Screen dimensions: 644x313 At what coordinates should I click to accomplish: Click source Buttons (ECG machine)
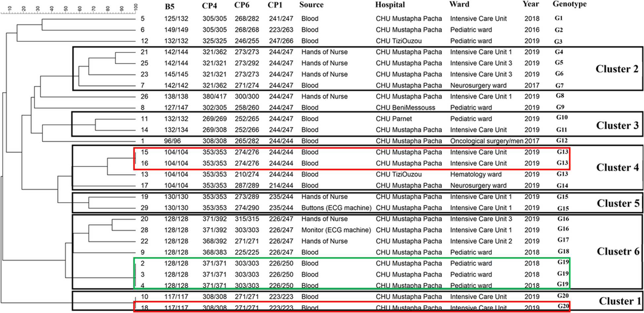tap(336, 208)
